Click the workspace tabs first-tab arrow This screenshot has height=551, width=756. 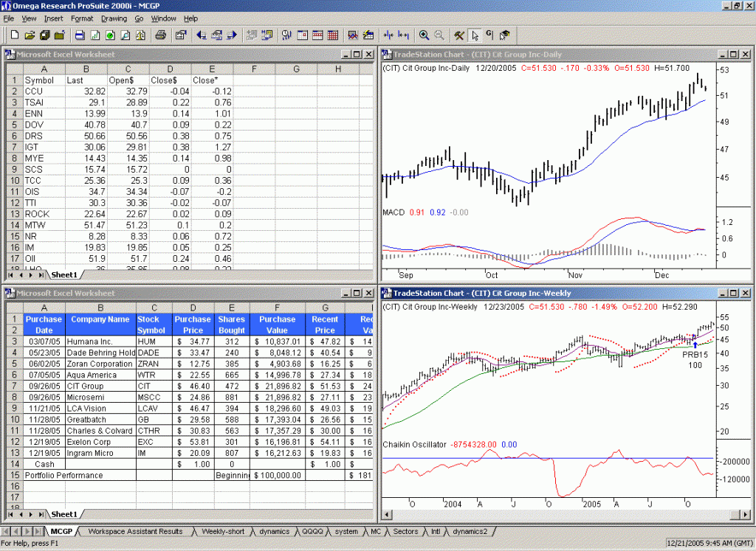[5, 531]
